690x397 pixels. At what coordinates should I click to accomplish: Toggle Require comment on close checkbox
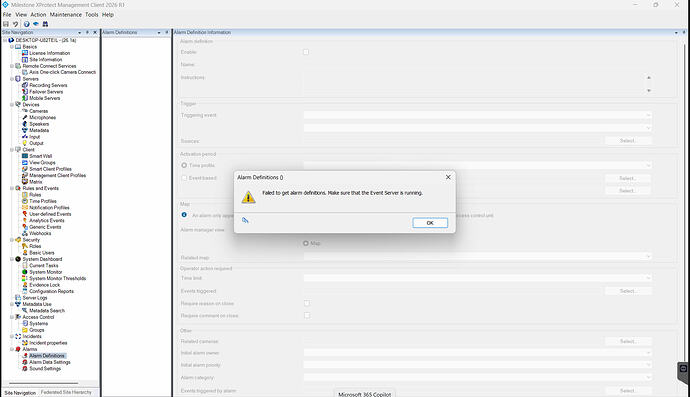point(307,316)
